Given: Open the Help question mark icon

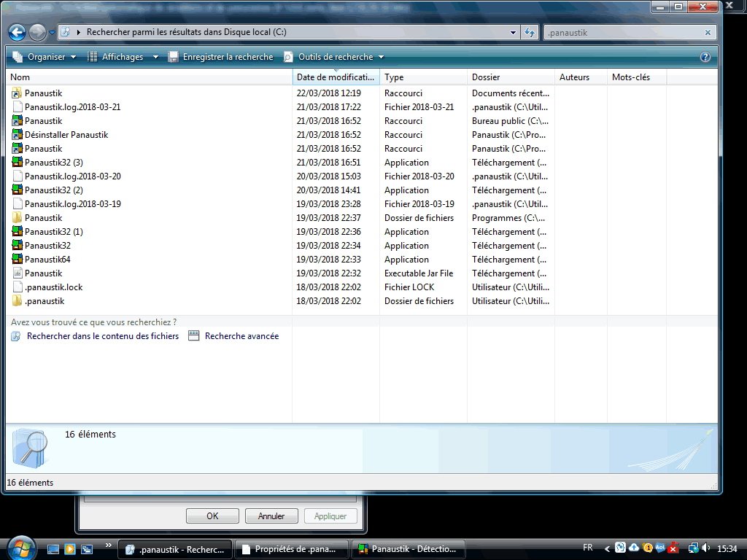Looking at the screenshot, I should click(x=705, y=57).
